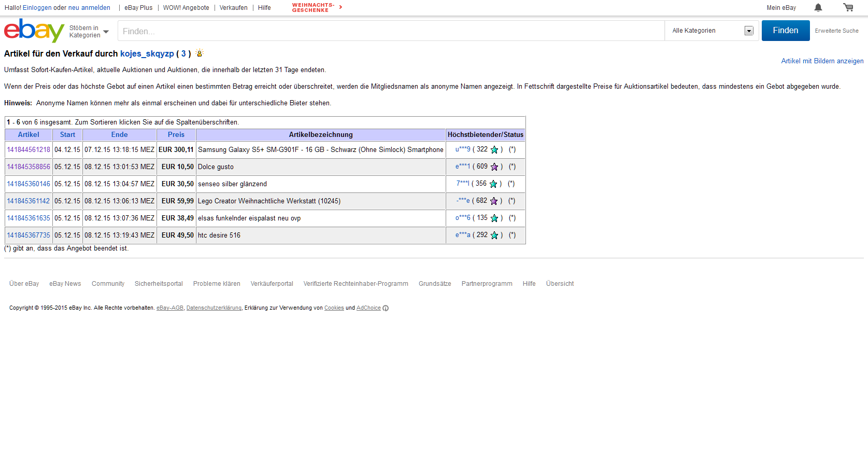Open item number 141845358856
This screenshot has width=868, height=471.
[x=29, y=167]
